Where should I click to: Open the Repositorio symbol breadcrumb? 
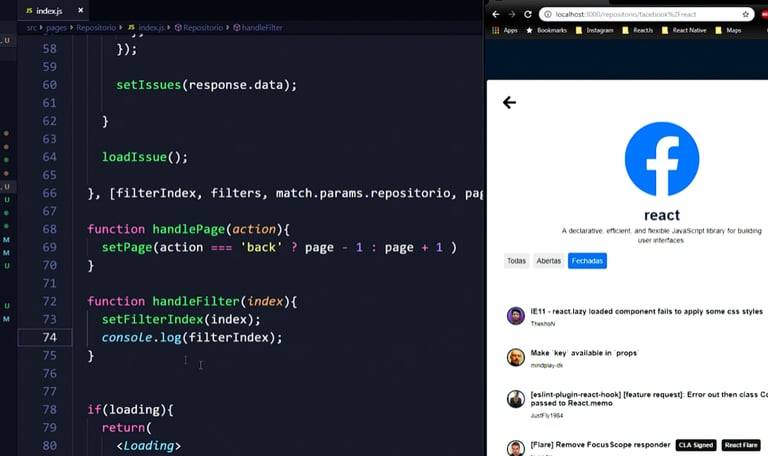tap(199, 27)
